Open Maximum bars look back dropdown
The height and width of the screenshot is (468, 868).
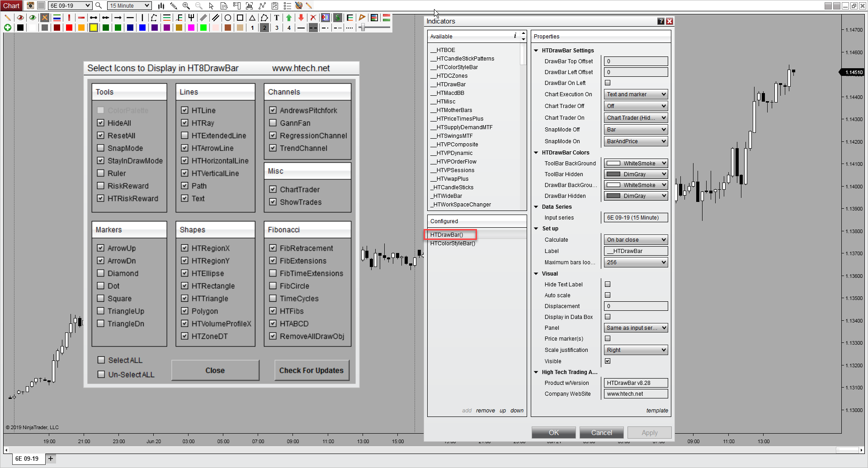(636, 262)
